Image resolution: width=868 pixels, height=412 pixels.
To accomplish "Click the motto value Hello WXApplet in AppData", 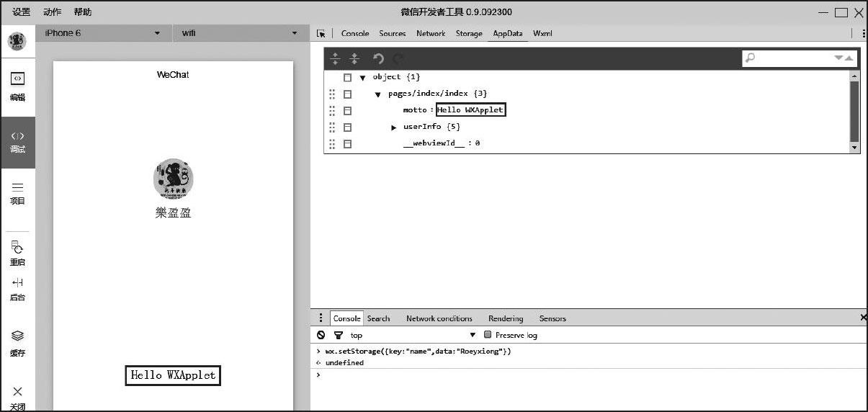I will tap(470, 110).
